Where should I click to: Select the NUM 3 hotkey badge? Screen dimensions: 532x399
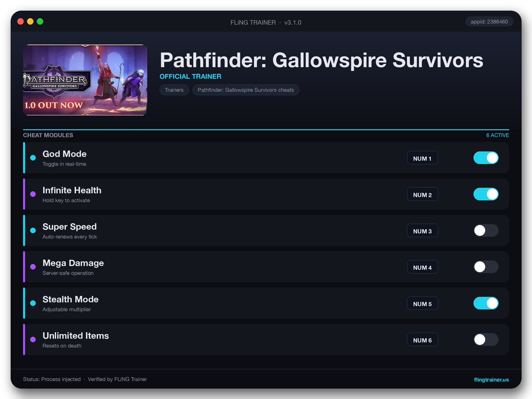tap(422, 231)
